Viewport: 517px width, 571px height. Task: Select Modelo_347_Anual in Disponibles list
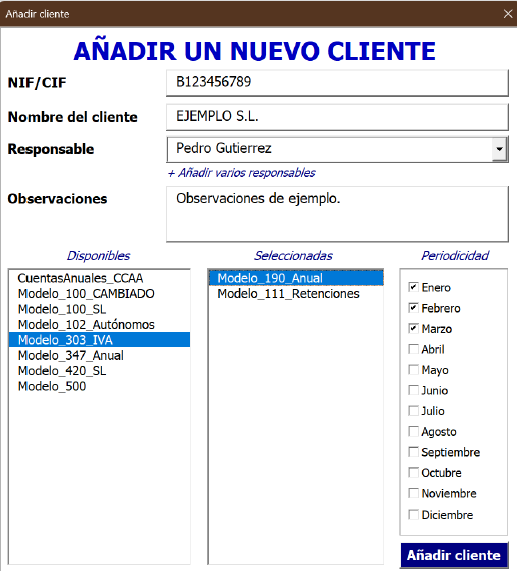[99, 355]
